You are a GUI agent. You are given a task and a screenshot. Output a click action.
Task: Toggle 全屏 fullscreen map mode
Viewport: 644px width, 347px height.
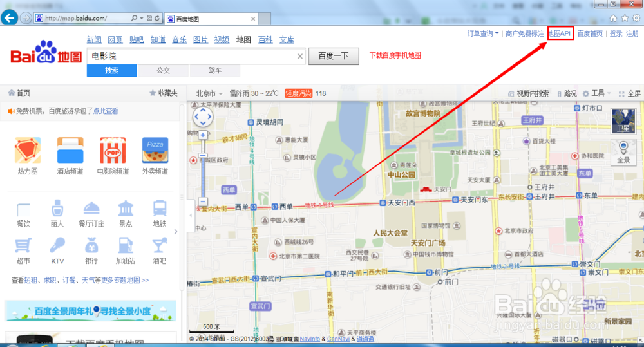tap(630, 93)
